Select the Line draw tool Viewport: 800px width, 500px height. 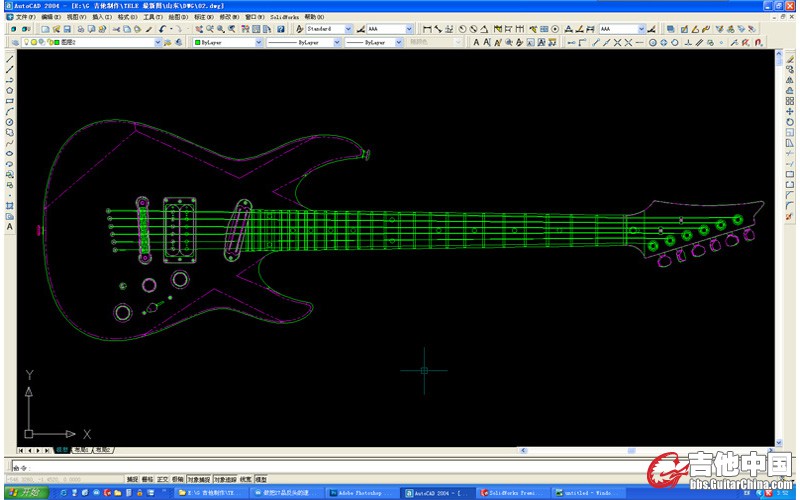(10, 60)
